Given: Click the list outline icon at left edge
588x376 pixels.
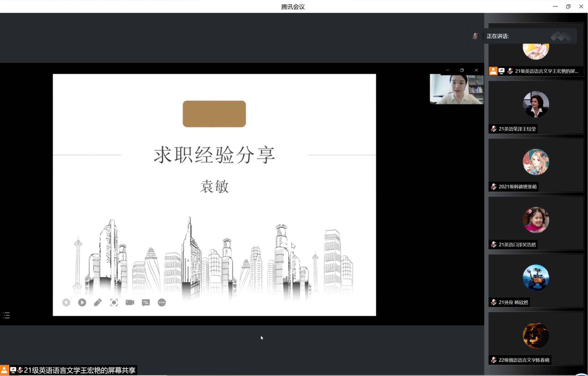Looking at the screenshot, I should [6, 315].
